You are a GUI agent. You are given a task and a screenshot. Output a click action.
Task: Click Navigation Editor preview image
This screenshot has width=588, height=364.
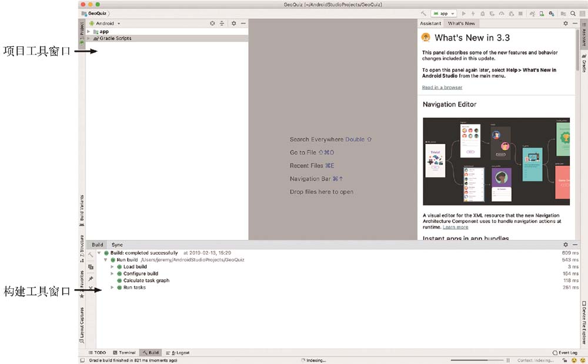496,161
